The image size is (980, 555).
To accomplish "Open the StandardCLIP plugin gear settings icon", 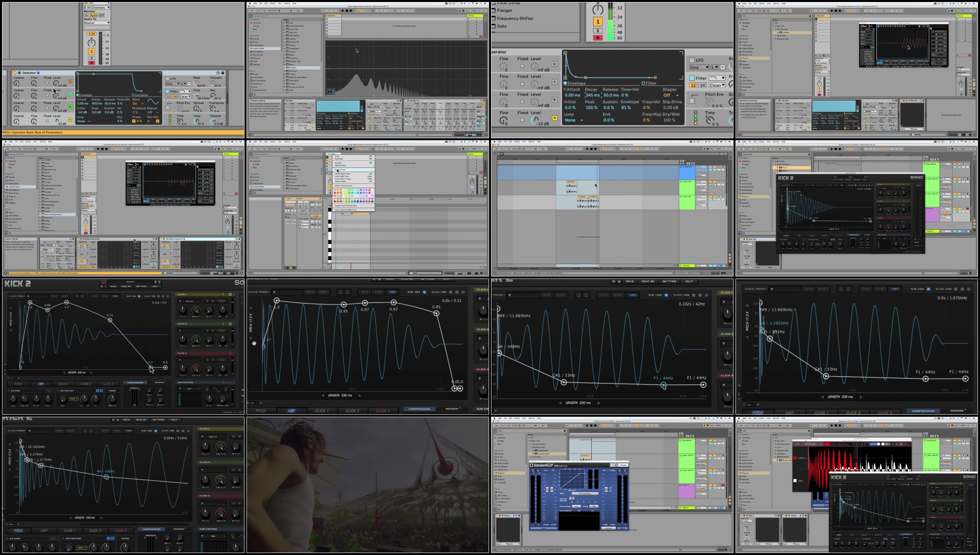I will click(616, 465).
